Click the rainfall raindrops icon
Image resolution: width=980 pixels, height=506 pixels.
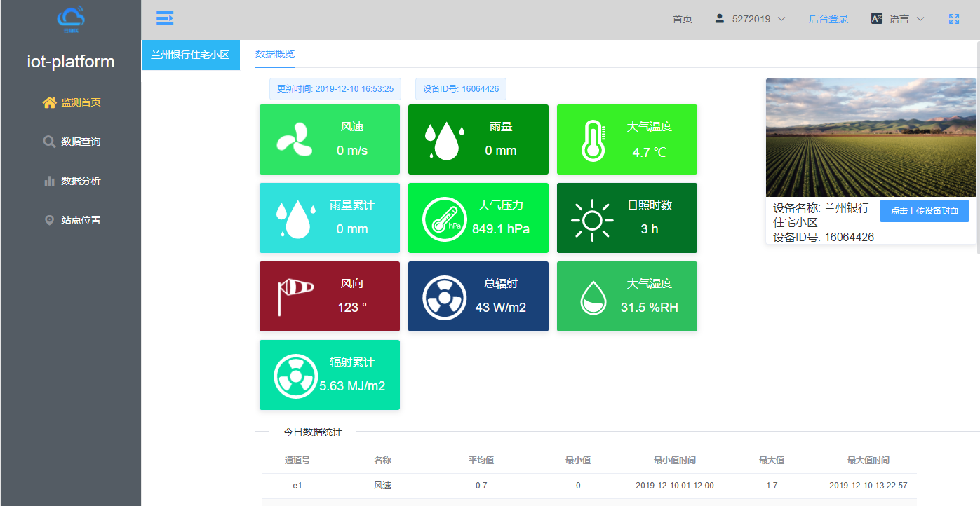point(444,139)
